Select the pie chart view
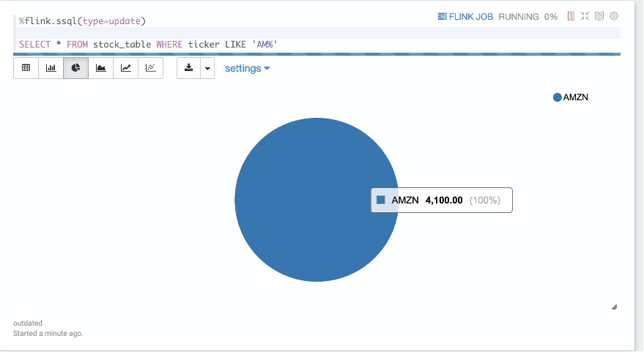This screenshot has height=352, width=644. (76, 68)
